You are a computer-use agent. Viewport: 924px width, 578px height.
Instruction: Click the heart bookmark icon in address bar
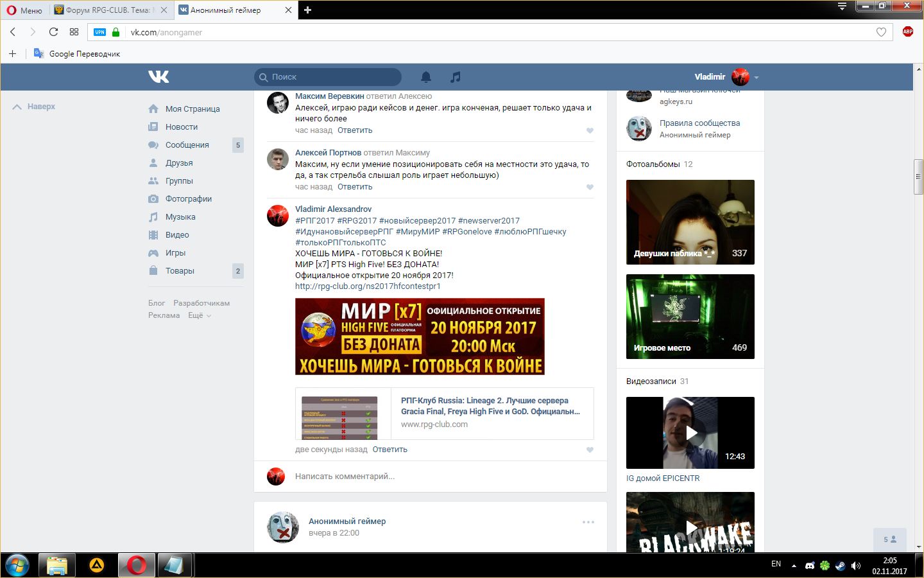click(881, 32)
